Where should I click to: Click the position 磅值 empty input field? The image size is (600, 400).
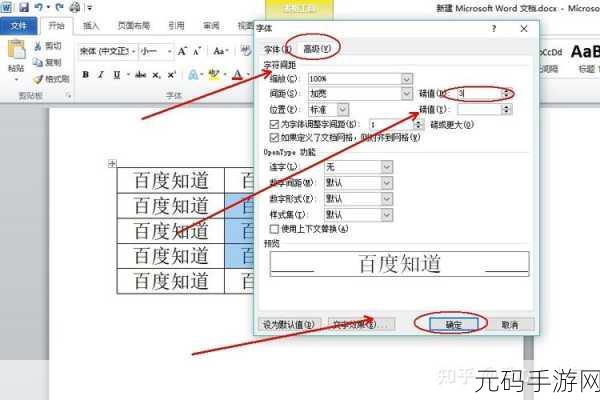479,109
